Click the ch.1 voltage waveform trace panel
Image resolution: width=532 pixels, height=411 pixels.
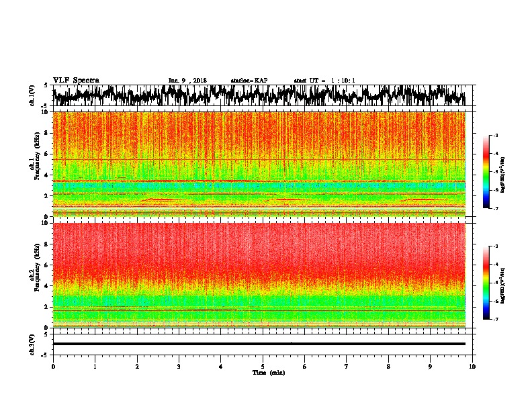click(x=262, y=95)
